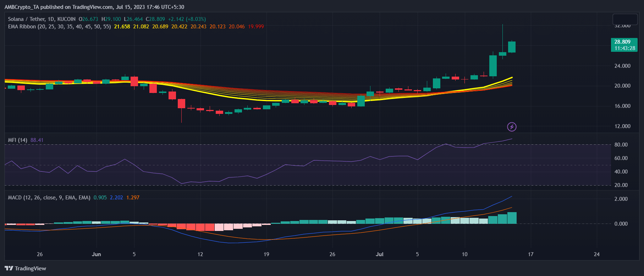Open the TradingView logo at the bottom
Viewport: 644px width, 276px height.
tap(25, 269)
